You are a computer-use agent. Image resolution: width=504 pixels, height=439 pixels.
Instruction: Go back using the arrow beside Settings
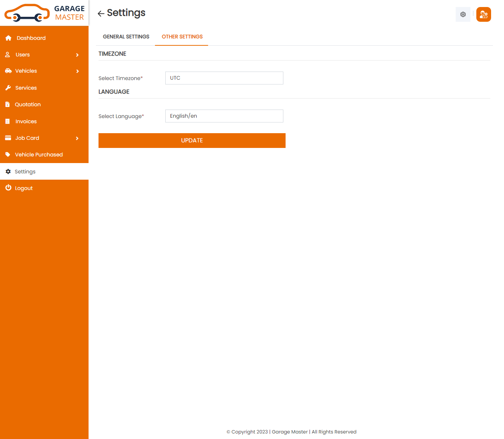pyautogui.click(x=101, y=14)
